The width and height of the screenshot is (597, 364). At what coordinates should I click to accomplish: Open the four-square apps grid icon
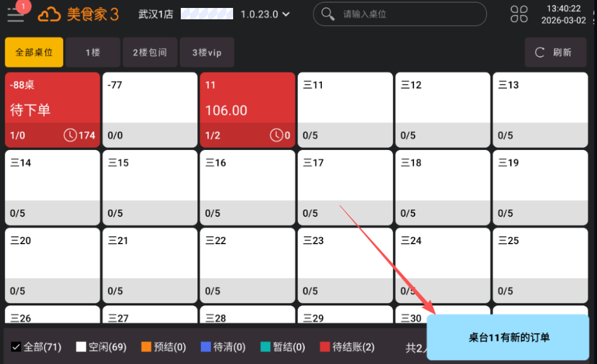[x=519, y=14]
